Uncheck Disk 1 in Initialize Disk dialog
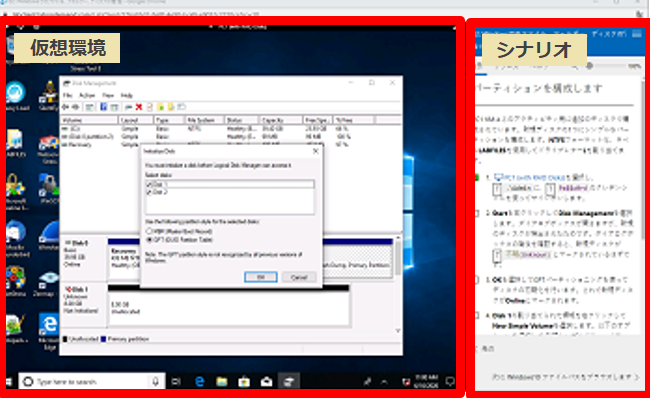Screen dimensions: 650x398 click(149, 184)
